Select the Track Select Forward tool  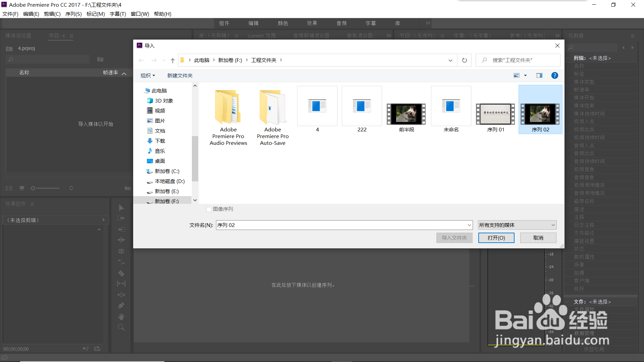(x=121, y=218)
